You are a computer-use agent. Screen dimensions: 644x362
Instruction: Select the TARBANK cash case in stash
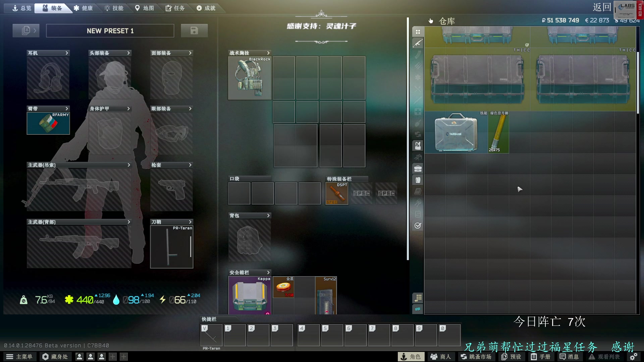456,132
